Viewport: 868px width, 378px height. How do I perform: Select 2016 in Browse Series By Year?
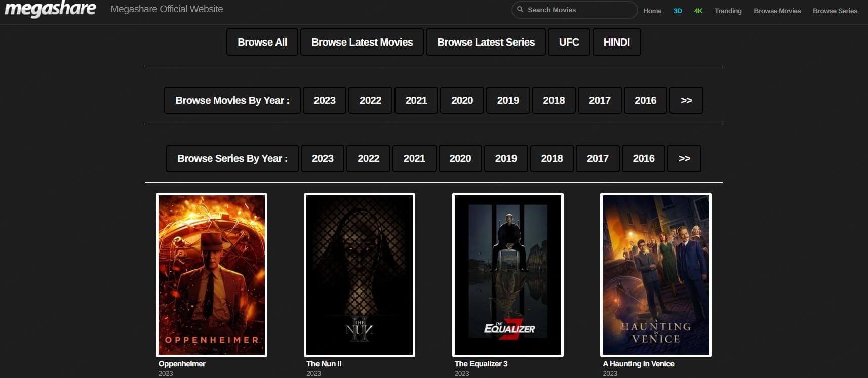point(644,158)
